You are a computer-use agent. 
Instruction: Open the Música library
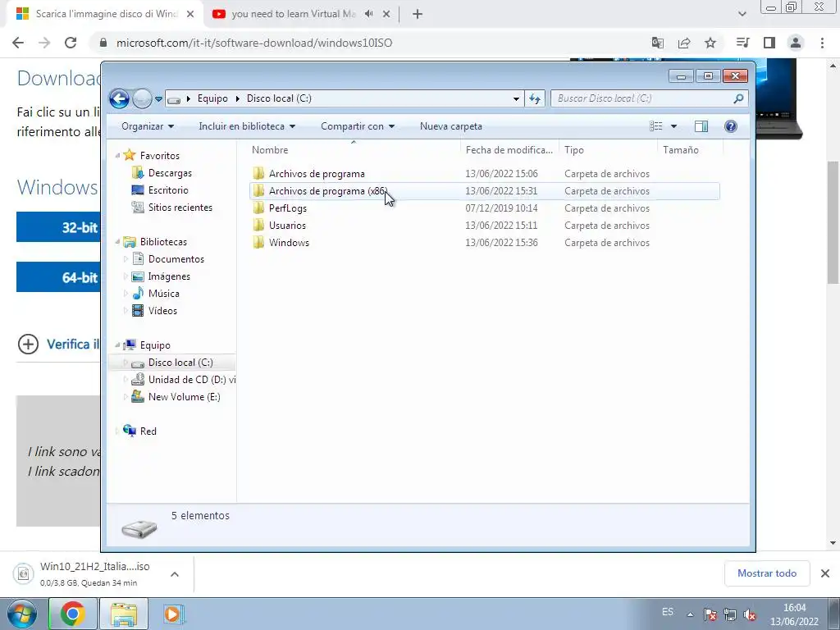tap(163, 294)
